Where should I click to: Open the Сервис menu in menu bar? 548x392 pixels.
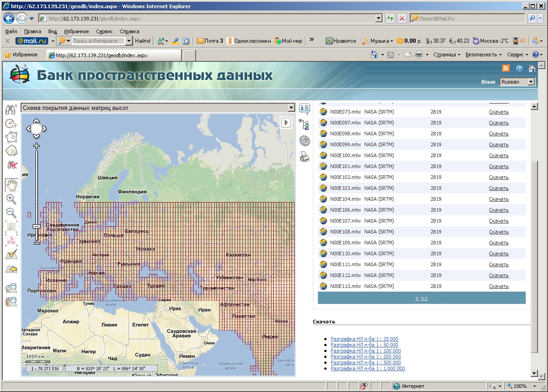104,31
